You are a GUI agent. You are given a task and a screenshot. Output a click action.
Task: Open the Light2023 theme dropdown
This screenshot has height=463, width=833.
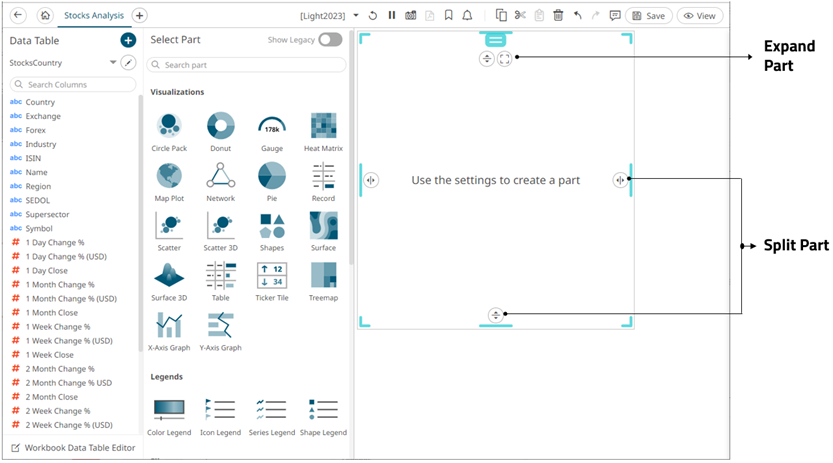[356, 15]
